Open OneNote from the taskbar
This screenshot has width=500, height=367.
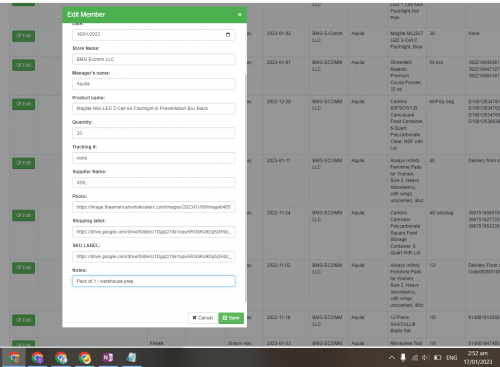click(x=108, y=358)
